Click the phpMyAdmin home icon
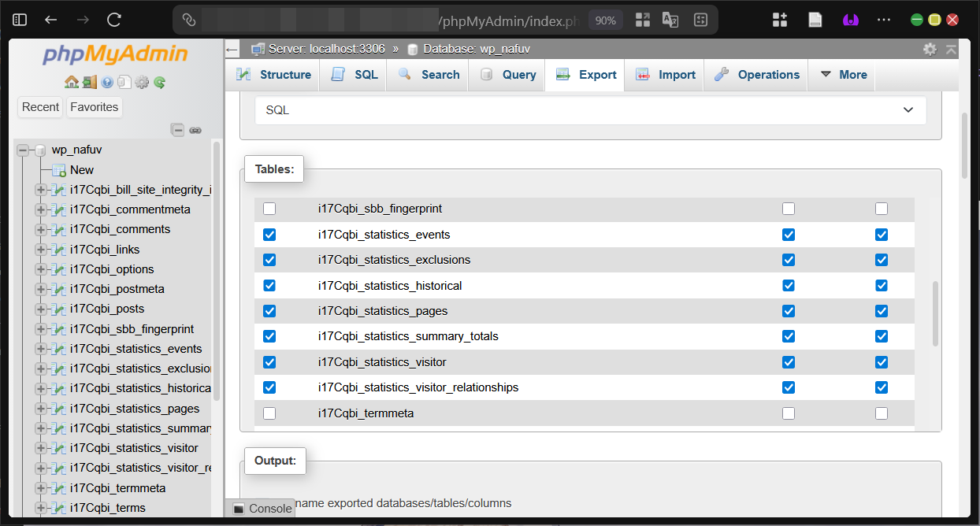 72,82
